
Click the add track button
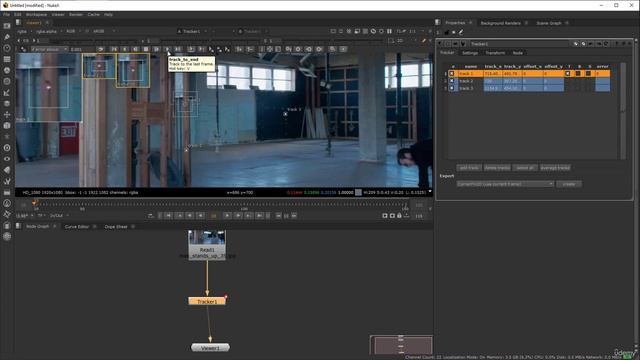pos(469,168)
